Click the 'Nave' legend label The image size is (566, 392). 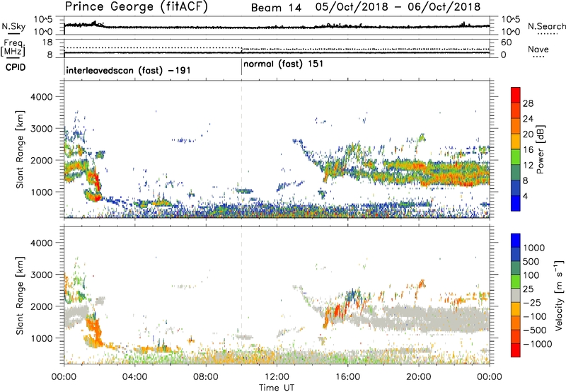click(x=538, y=49)
